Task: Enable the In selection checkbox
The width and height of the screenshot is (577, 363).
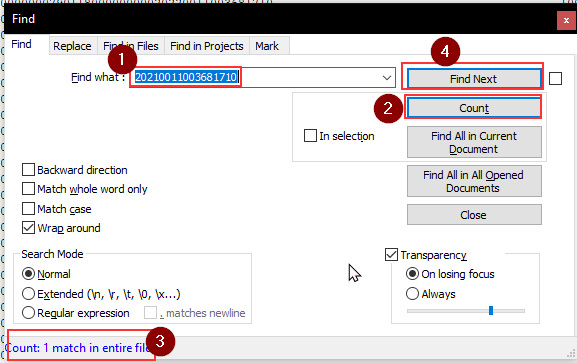Action: [x=310, y=135]
